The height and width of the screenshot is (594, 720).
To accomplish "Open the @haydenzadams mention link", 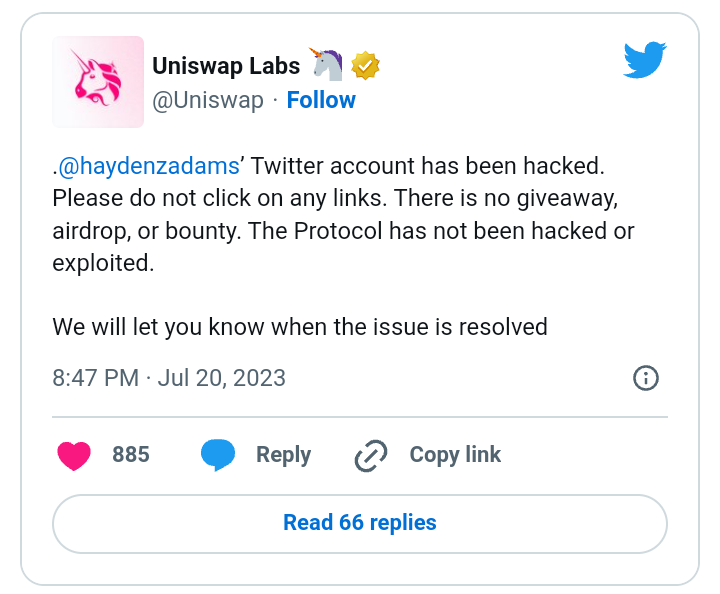I will pyautogui.click(x=149, y=166).
